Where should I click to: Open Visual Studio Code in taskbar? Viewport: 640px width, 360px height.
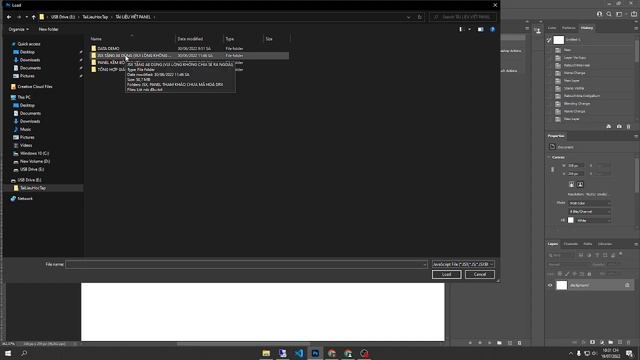299,353
